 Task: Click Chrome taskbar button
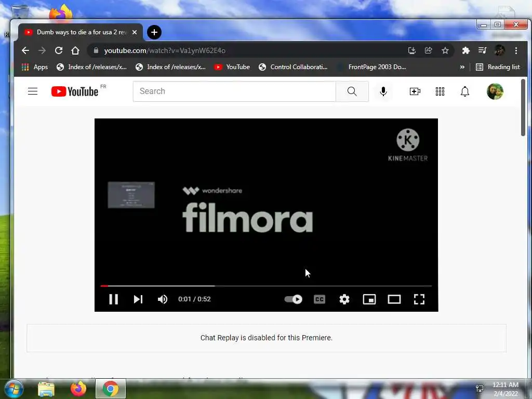pyautogui.click(x=111, y=389)
